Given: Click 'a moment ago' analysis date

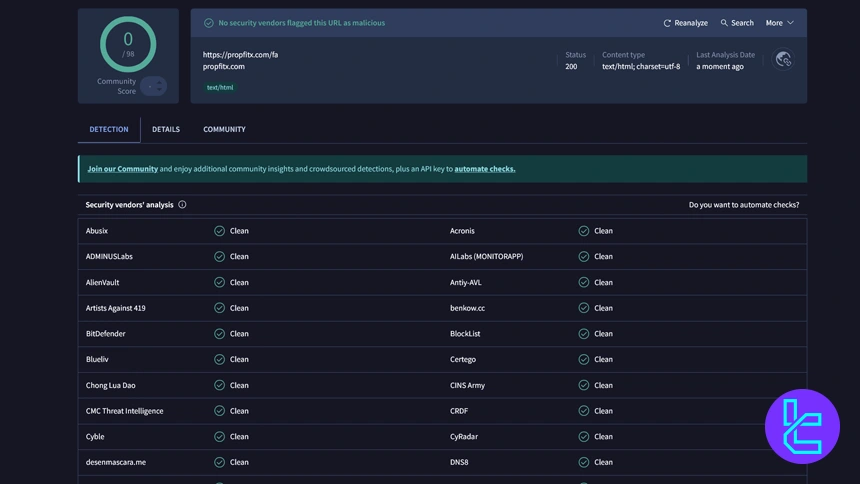Looking at the screenshot, I should tap(720, 66).
